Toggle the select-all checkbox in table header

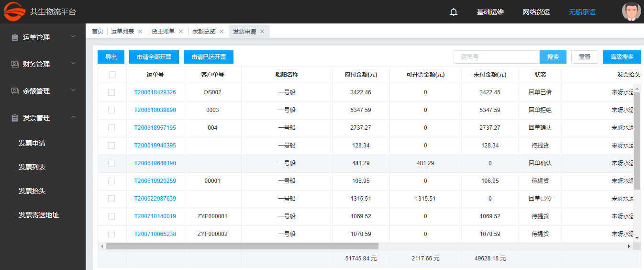(112, 75)
